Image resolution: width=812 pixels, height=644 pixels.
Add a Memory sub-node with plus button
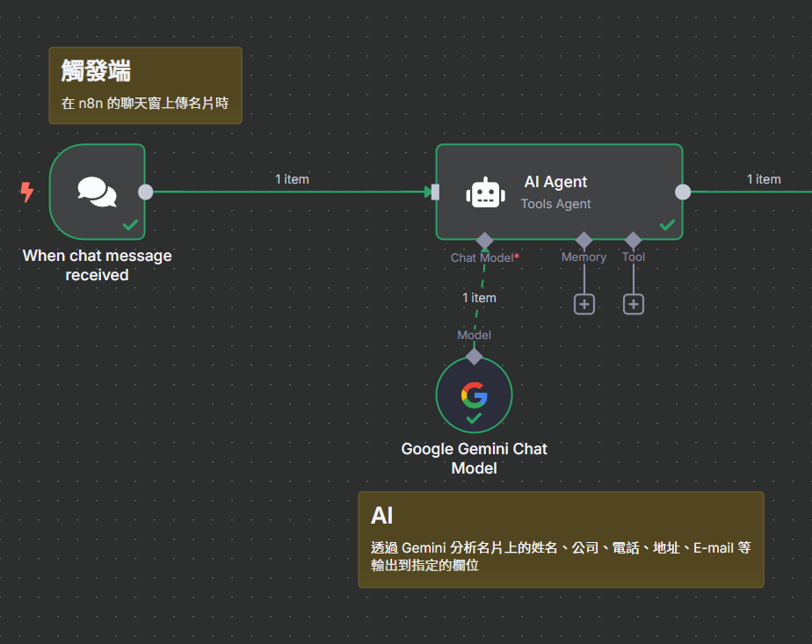(x=584, y=304)
